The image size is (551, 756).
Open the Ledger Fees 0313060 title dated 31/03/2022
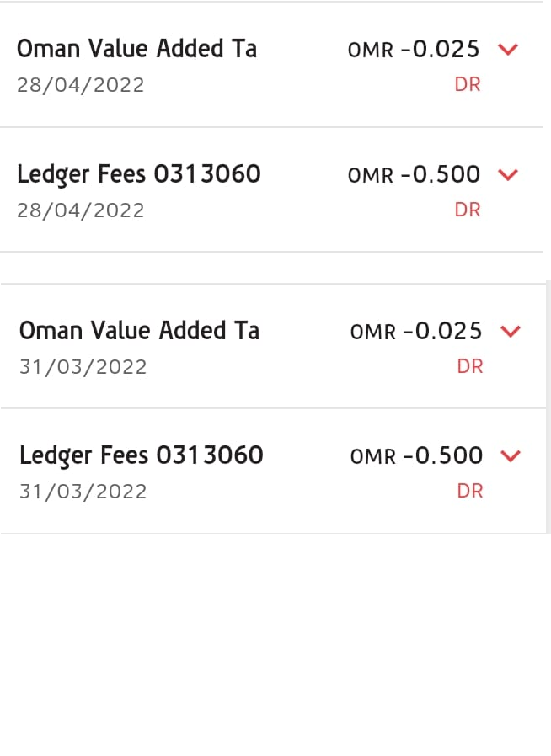[142, 455]
